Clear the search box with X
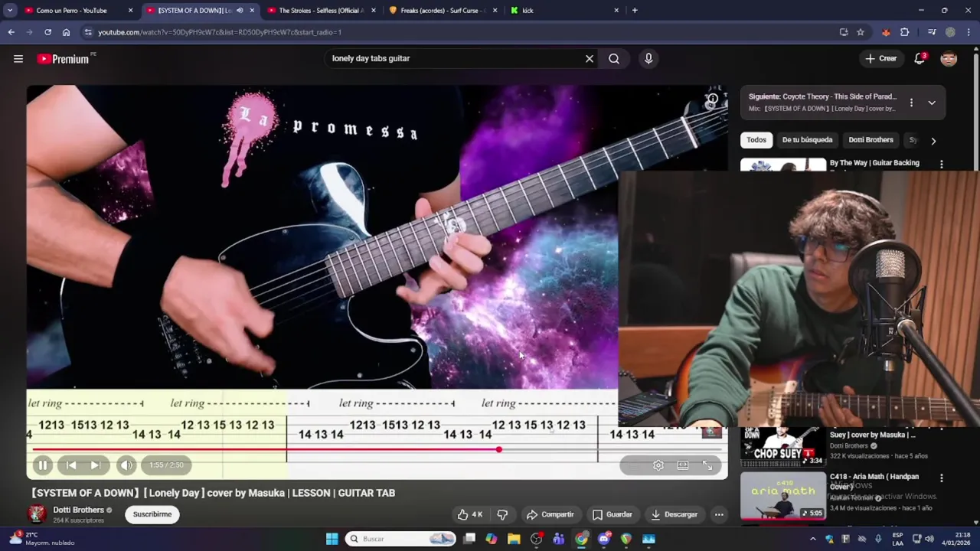Viewport: 980px width, 551px height. click(x=590, y=58)
